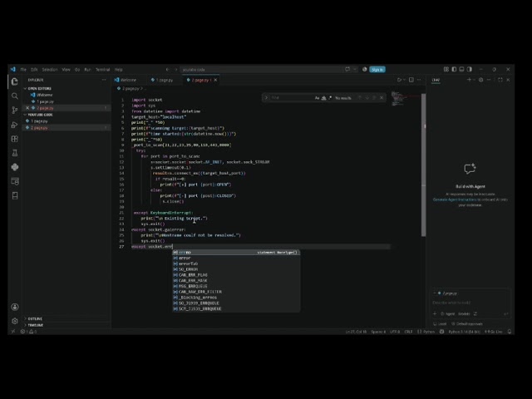The width and height of the screenshot is (532, 399).
Task: Click the errors and warnings status indicator
Action: tap(29, 332)
